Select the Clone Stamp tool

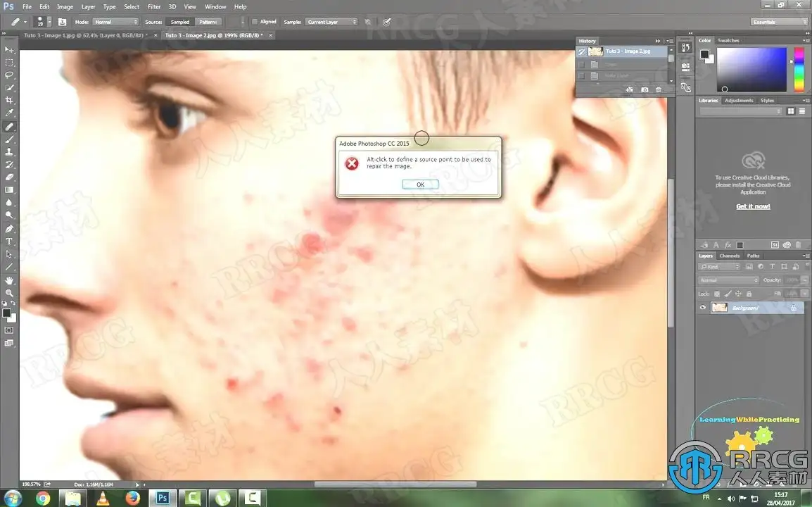coord(9,152)
